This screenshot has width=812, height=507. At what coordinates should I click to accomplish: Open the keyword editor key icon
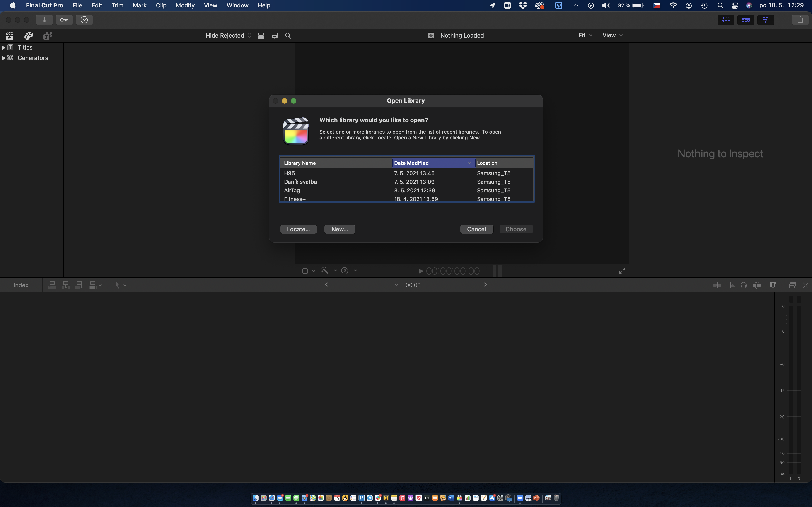64,20
